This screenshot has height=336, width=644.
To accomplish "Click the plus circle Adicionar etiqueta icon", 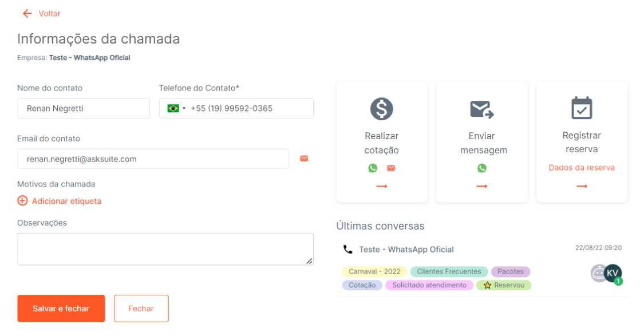I will coord(22,200).
